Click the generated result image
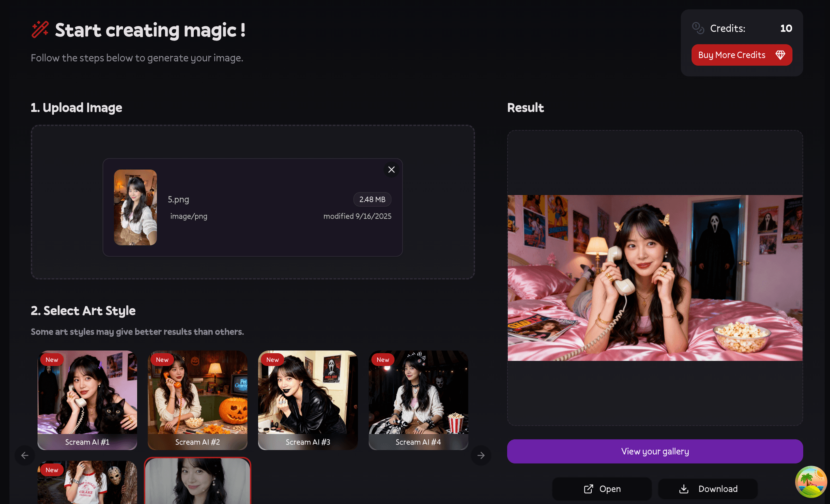Image resolution: width=830 pixels, height=504 pixels. click(655, 278)
